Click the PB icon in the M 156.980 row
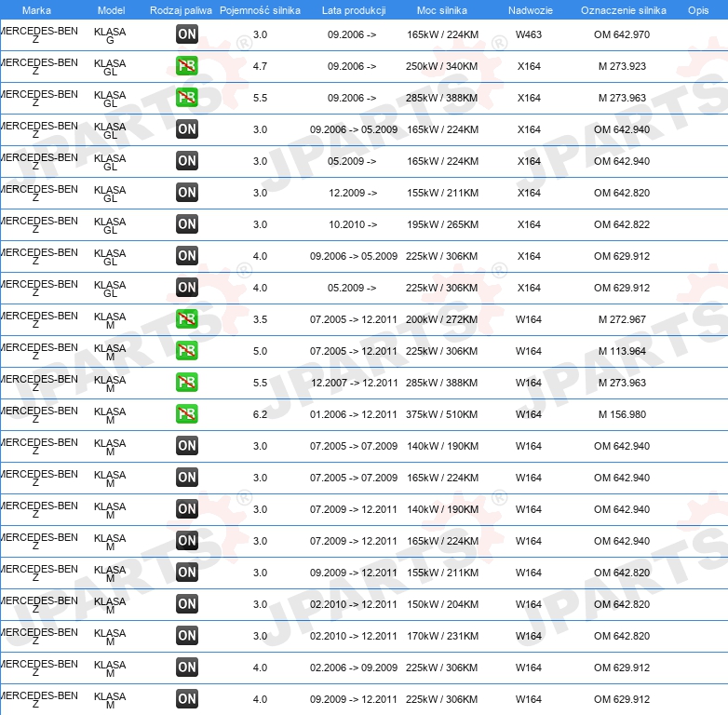 [187, 414]
